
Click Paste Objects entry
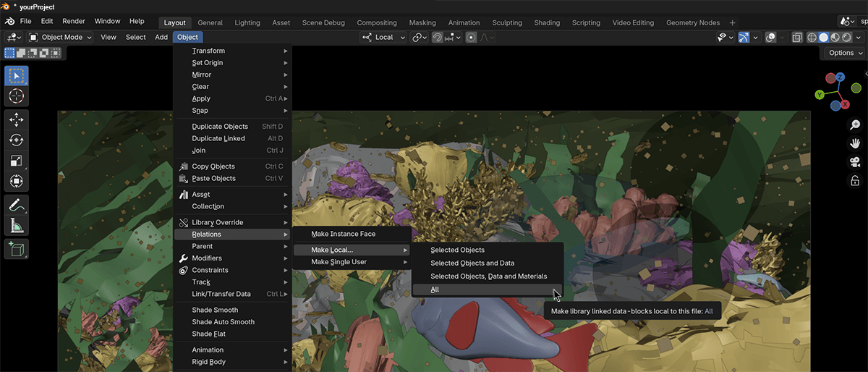pyautogui.click(x=232, y=178)
